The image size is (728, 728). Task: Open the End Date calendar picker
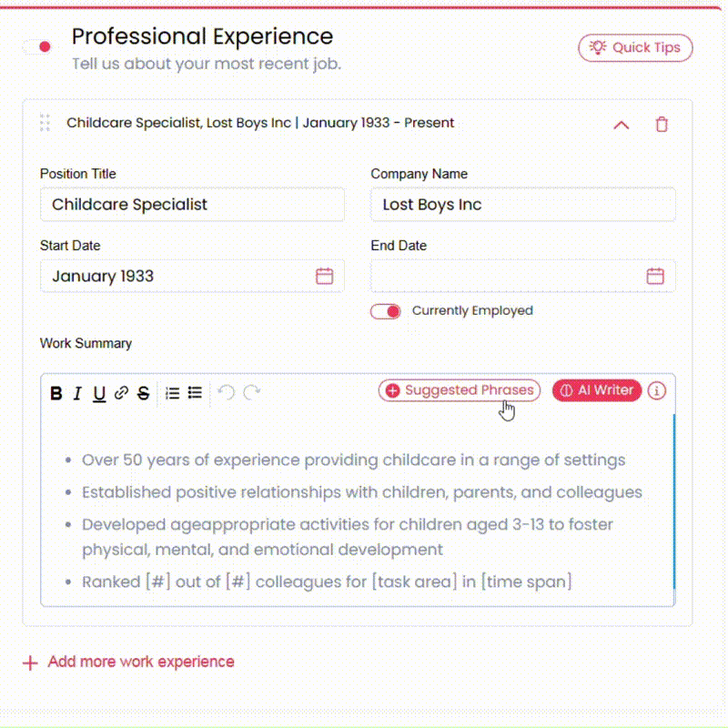654,276
